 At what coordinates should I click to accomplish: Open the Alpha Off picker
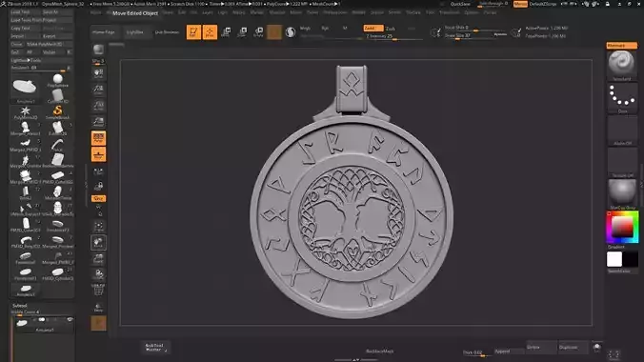point(622,131)
